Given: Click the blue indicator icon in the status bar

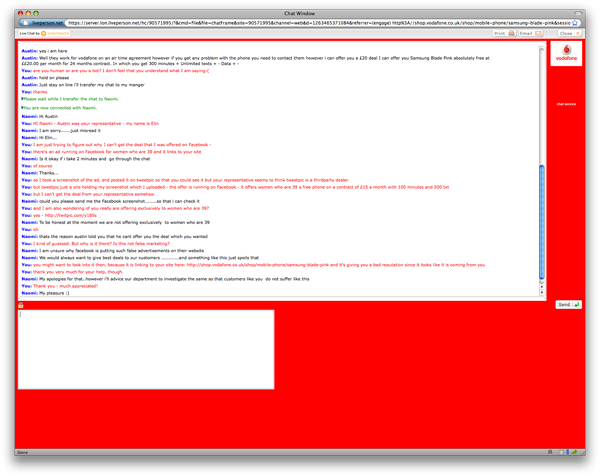Looking at the screenshot, I should click(567, 452).
